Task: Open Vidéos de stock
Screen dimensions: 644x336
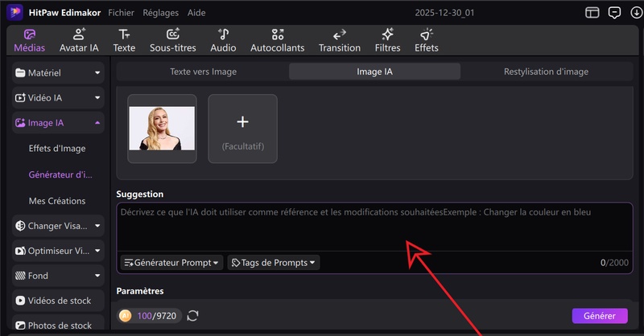Action: pos(58,301)
